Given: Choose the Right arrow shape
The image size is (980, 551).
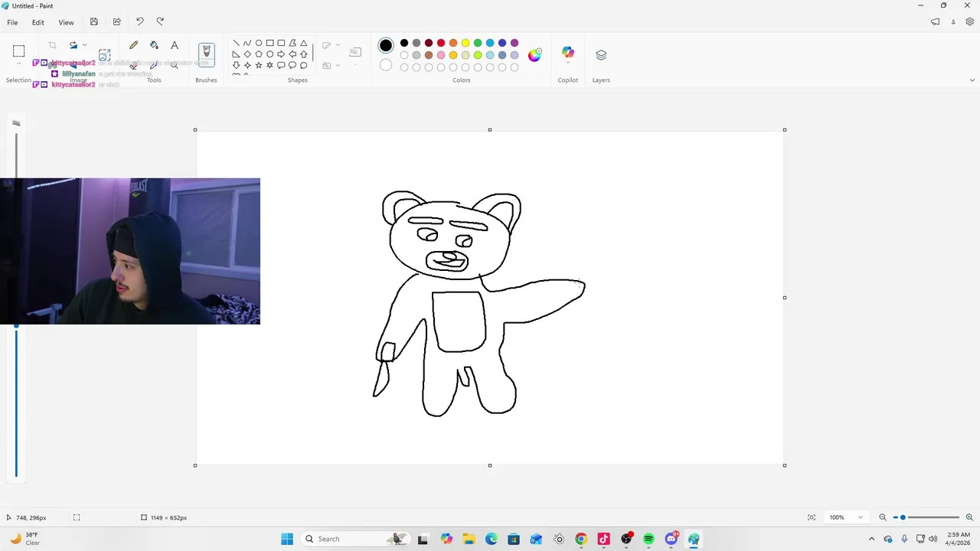Looking at the screenshot, I should click(281, 54).
